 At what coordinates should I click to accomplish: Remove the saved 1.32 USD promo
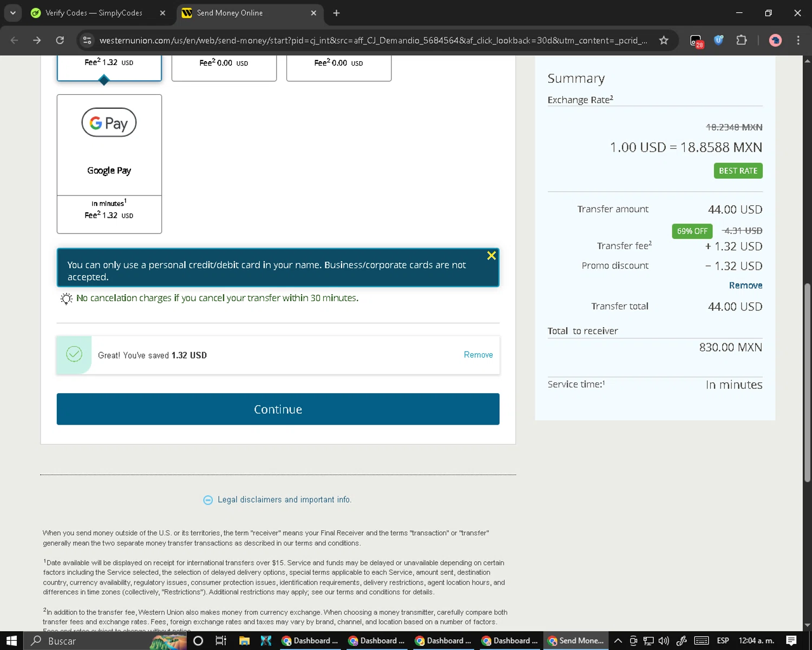coord(479,355)
